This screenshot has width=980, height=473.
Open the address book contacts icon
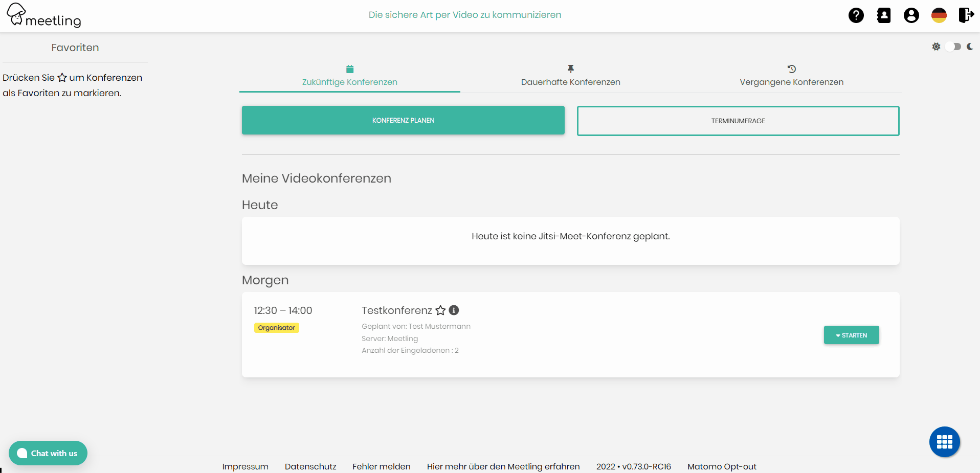(884, 15)
